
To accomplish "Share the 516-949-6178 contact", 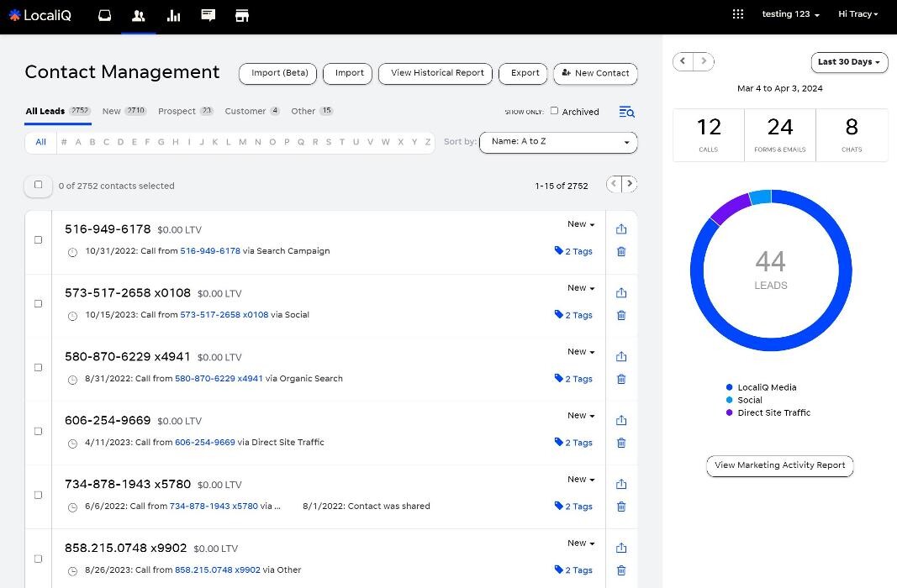I will (x=621, y=229).
